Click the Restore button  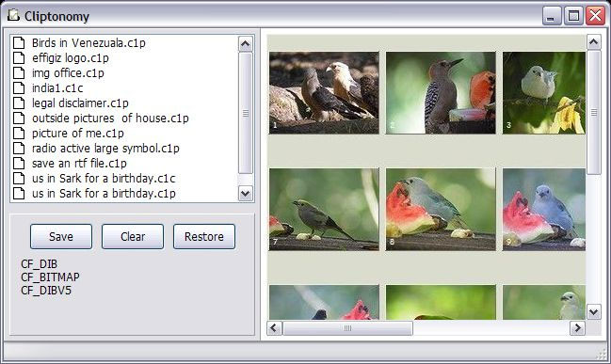pos(204,236)
